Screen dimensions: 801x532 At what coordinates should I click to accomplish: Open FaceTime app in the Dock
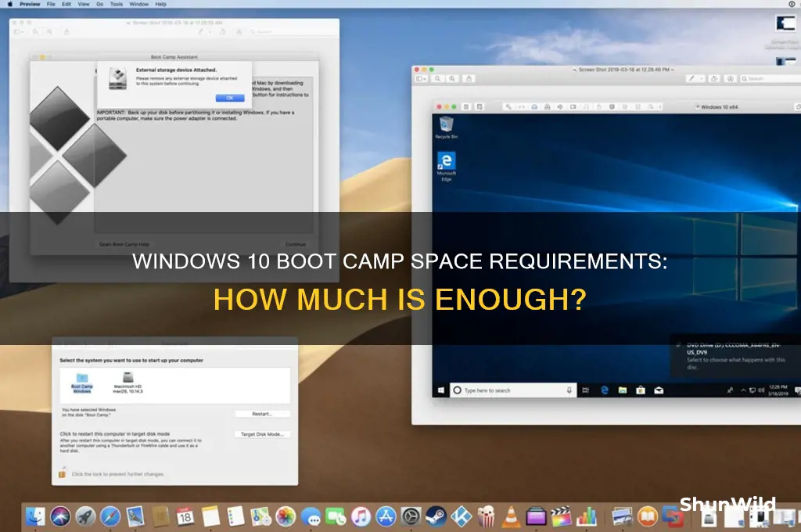336,516
